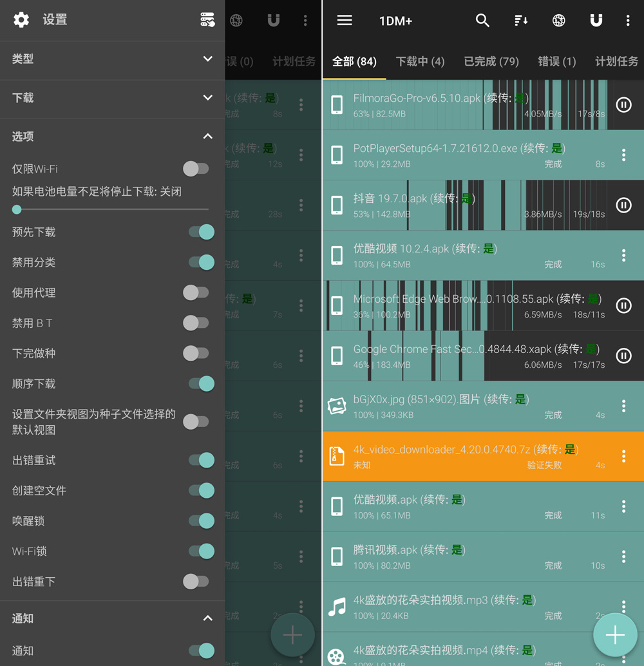Switch to the 已完成 (79) tab

point(491,62)
